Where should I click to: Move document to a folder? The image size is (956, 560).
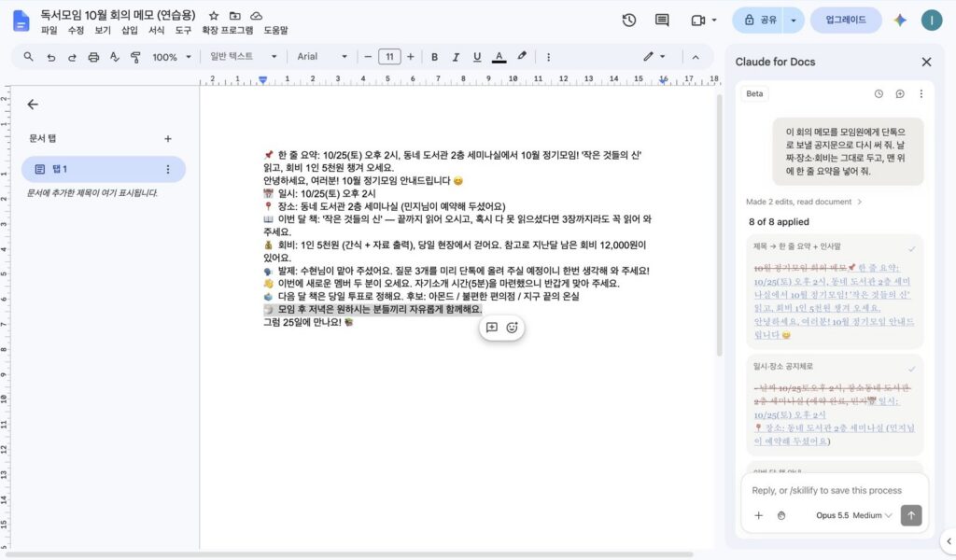(234, 16)
